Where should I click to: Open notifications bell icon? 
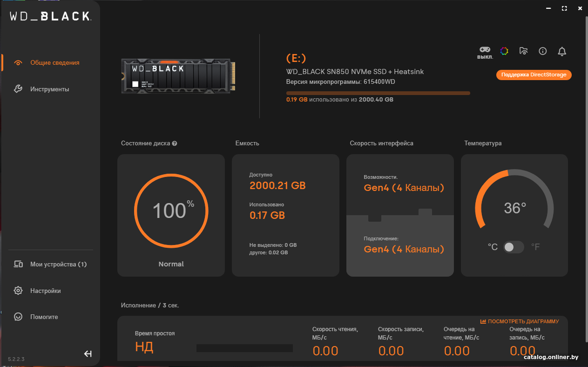click(562, 51)
